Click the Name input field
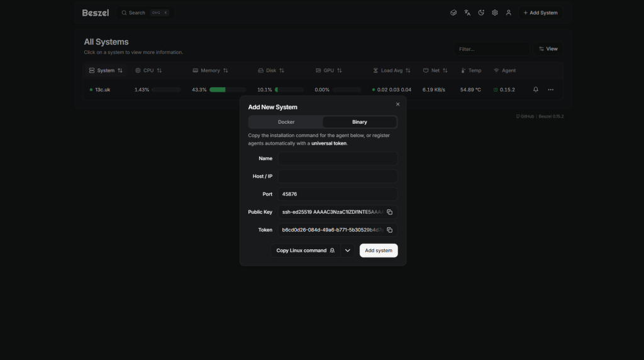 (x=338, y=158)
